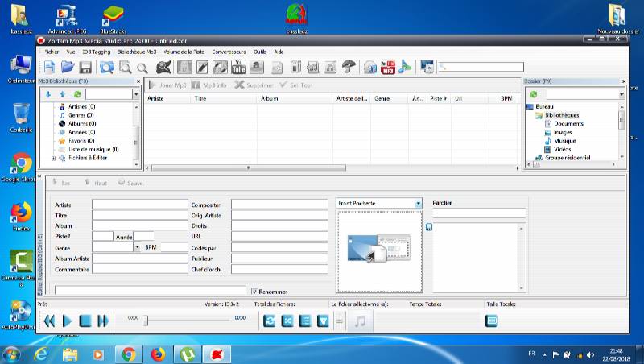Select Albums (0) in library tree

click(x=82, y=124)
